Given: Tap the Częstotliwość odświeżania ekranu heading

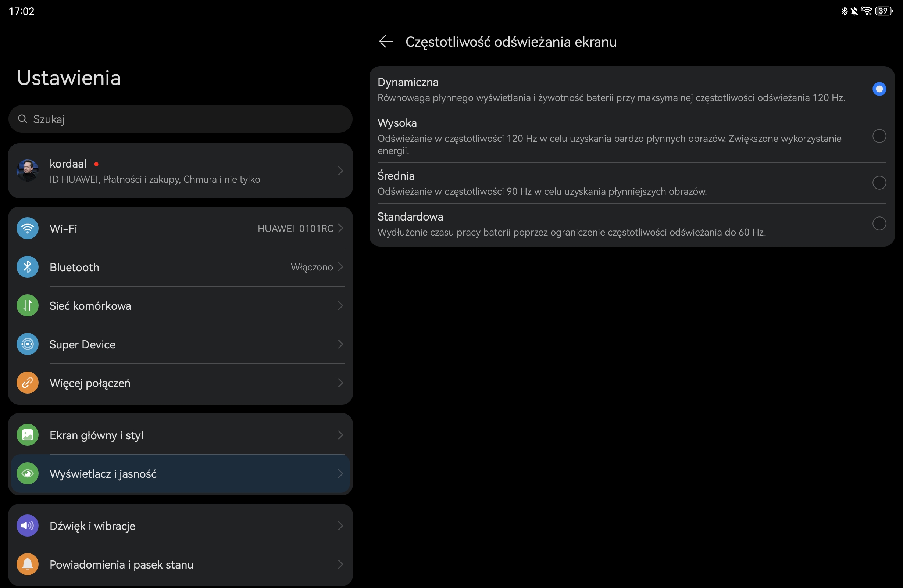Looking at the screenshot, I should tap(511, 42).
